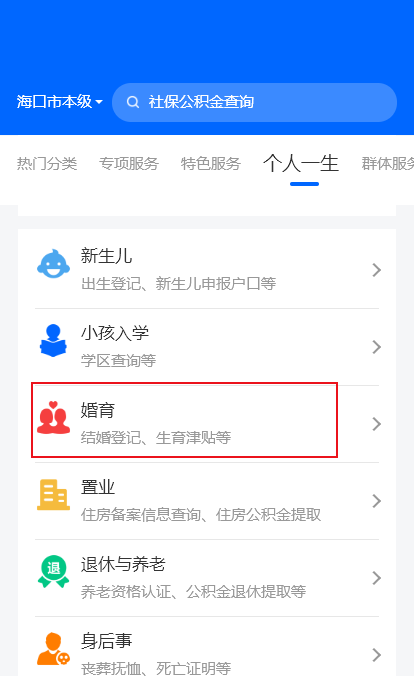This screenshot has height=676, width=414.
Task: Tap the blue baby face 新生儿 icon
Action: [x=53, y=264]
